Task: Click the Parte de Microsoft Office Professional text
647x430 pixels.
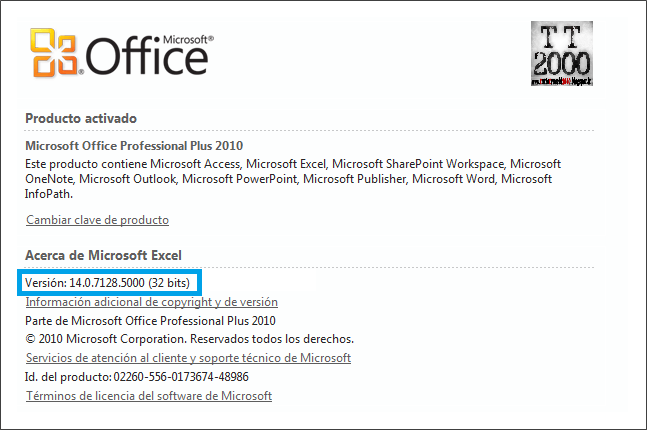Action: [x=150, y=321]
